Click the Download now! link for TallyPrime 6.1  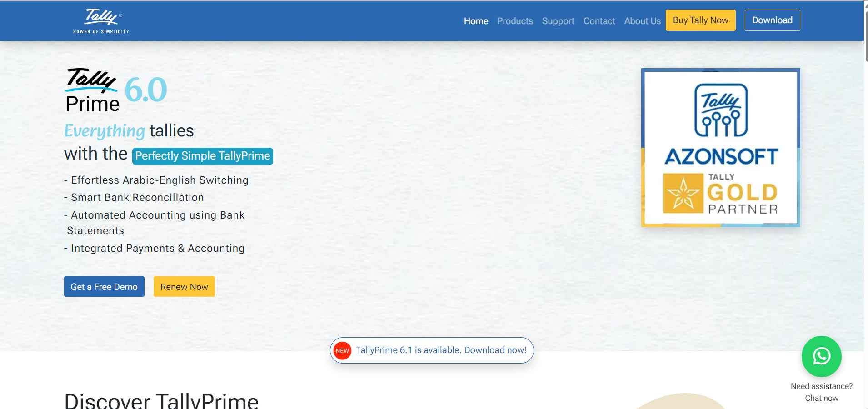(x=495, y=350)
